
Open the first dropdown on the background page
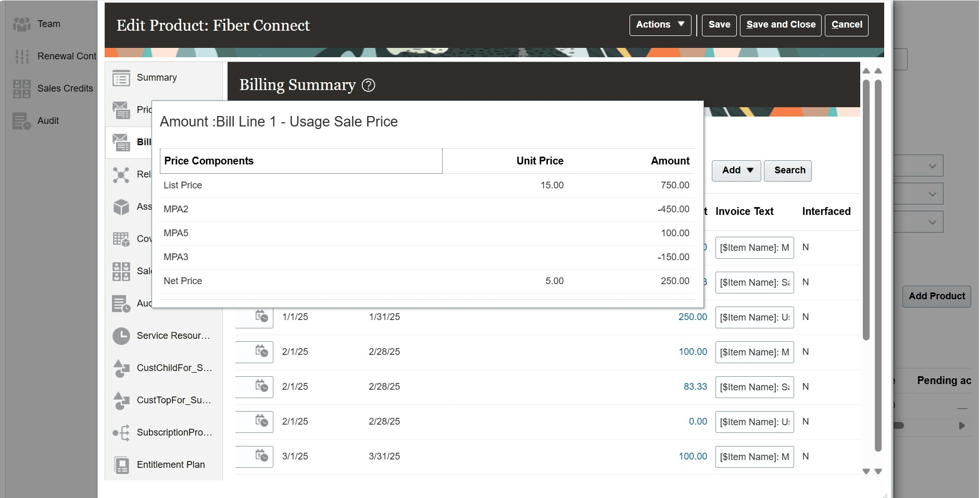(919, 166)
